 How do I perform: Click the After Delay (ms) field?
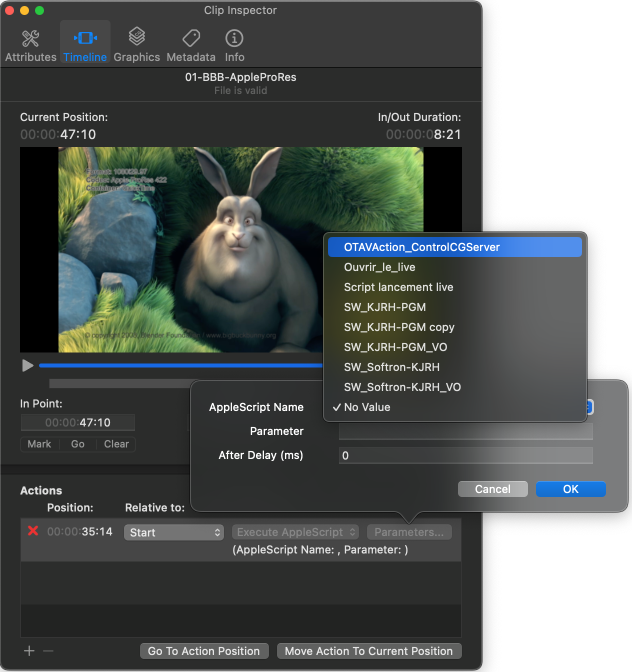point(466,455)
